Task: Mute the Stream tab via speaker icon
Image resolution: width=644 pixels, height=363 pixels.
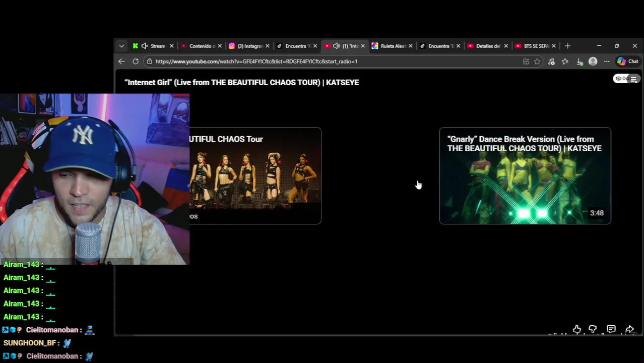Action: pos(145,46)
